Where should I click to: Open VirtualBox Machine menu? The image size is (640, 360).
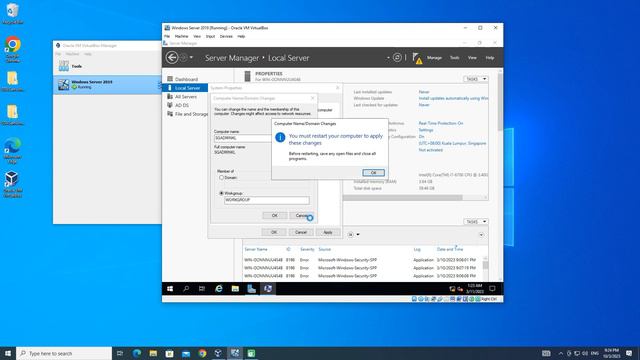click(x=181, y=36)
